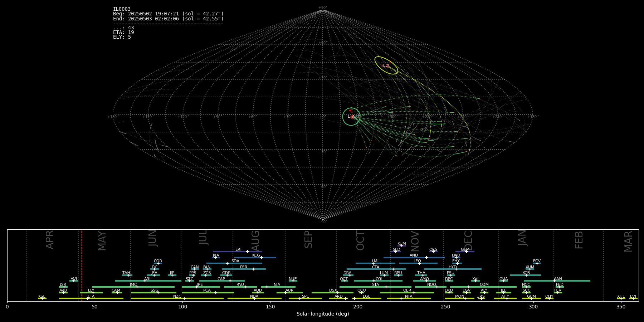This screenshot has height=322, width=644.
Task: Click the NZC shower label
Action: 177,296
